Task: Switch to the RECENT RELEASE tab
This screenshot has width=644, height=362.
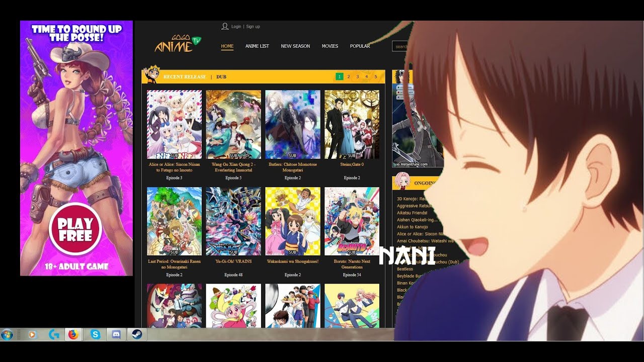Action: click(x=185, y=77)
